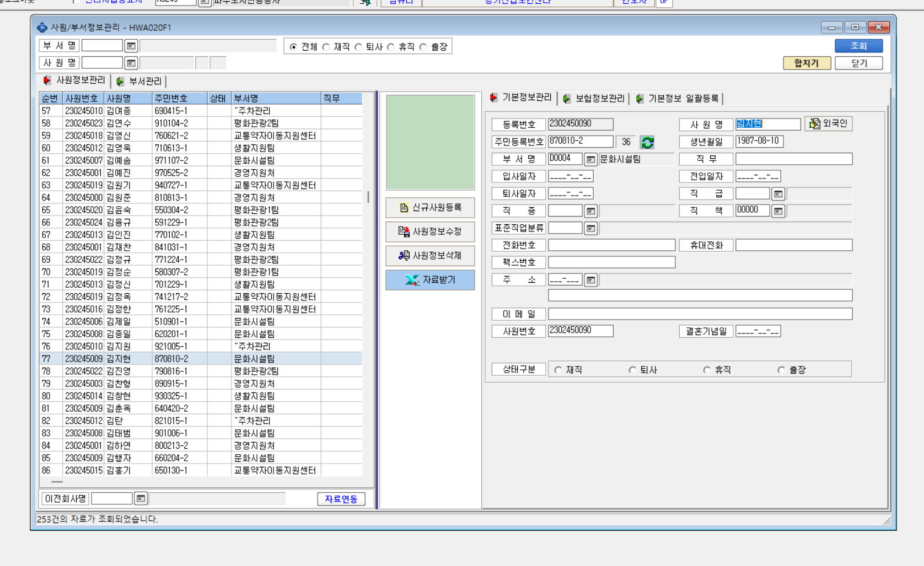Switch to the 부서관리 tab
This screenshot has width=924, height=566.
point(139,81)
